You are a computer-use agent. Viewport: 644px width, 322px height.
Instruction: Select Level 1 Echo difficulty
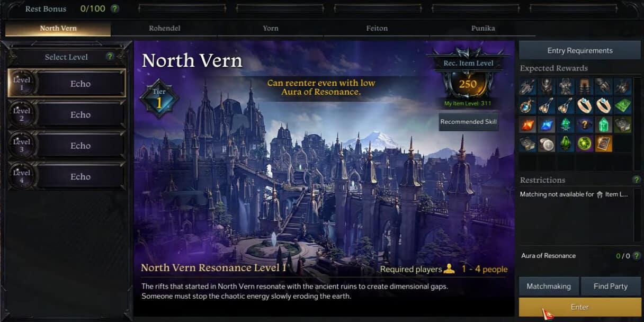(67, 84)
